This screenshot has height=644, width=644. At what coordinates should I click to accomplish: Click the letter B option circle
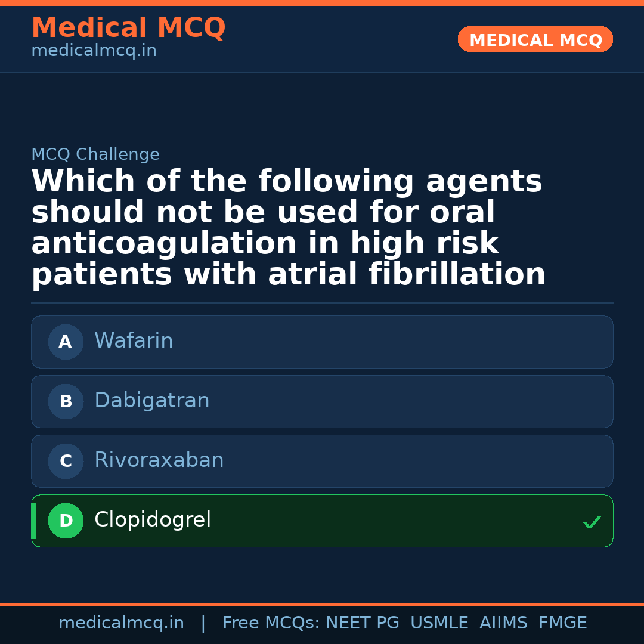[66, 401]
